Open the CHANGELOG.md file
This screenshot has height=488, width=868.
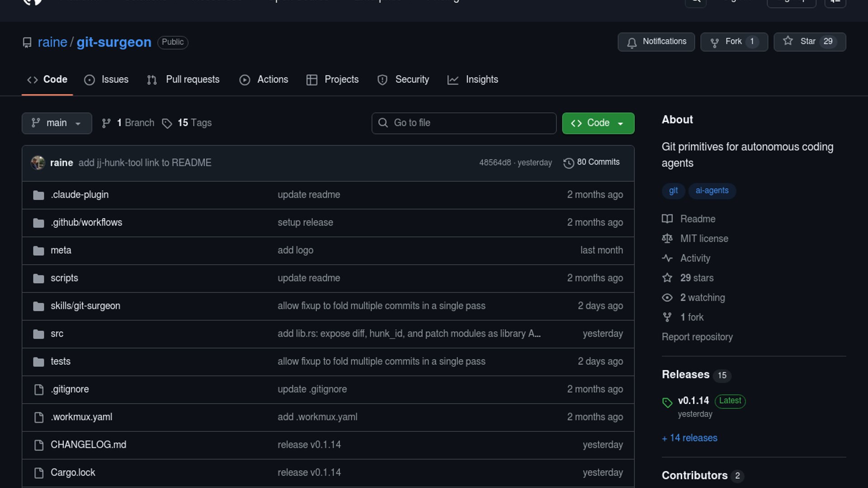pos(88,445)
